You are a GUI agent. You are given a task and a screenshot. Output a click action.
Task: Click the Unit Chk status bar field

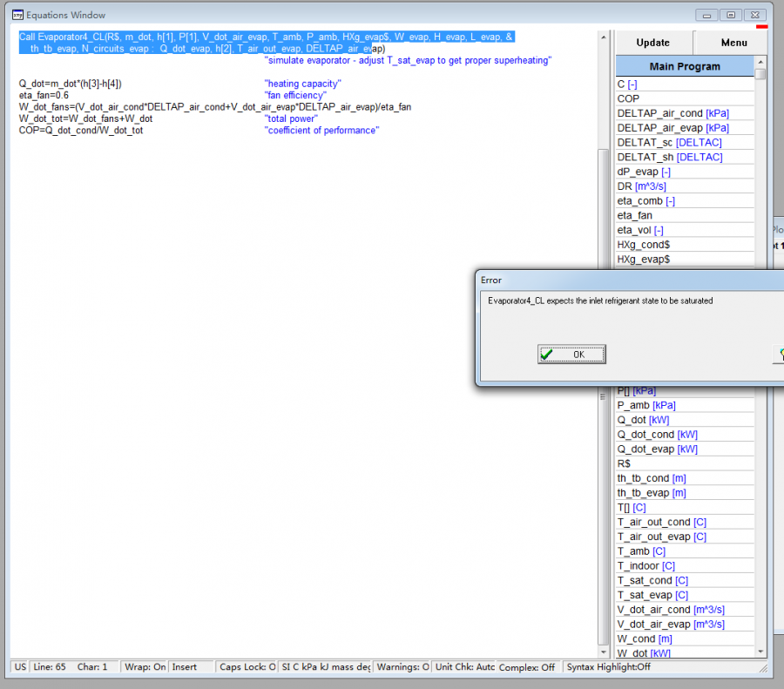tap(464, 666)
